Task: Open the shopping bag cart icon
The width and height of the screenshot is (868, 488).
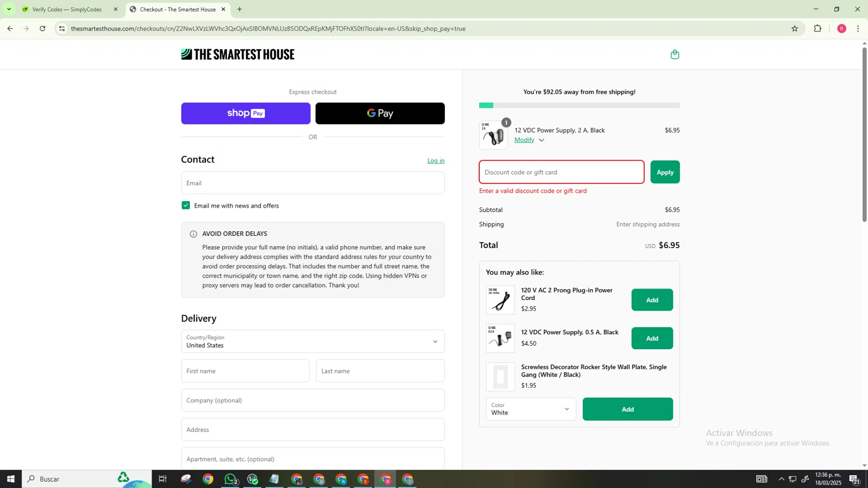Action: (675, 54)
